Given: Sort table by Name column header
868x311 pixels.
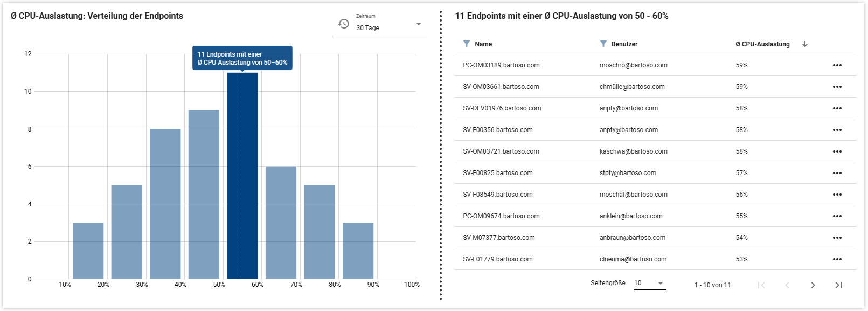Looking at the screenshot, I should pos(483,44).
